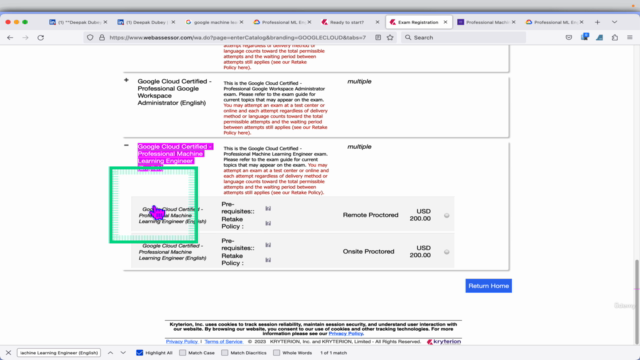The image size is (640, 360).
Task: Select the Onsite Proctored USD 200.00 option
Action: (447, 252)
